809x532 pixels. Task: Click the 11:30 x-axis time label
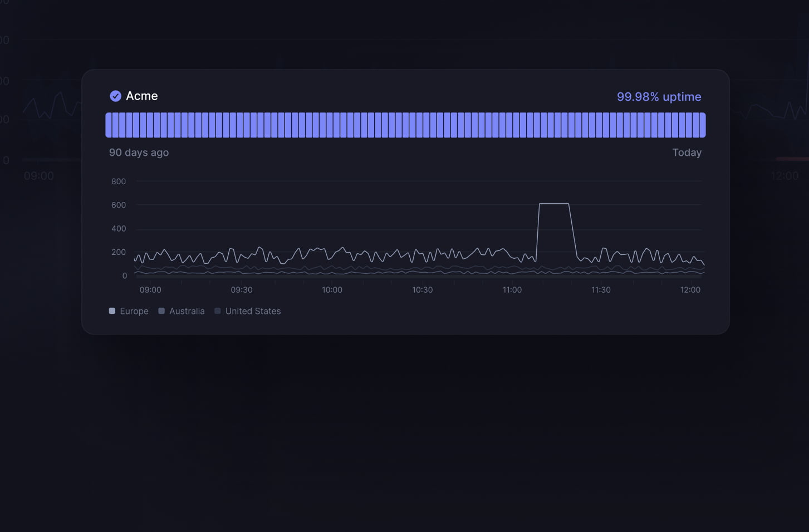click(601, 290)
